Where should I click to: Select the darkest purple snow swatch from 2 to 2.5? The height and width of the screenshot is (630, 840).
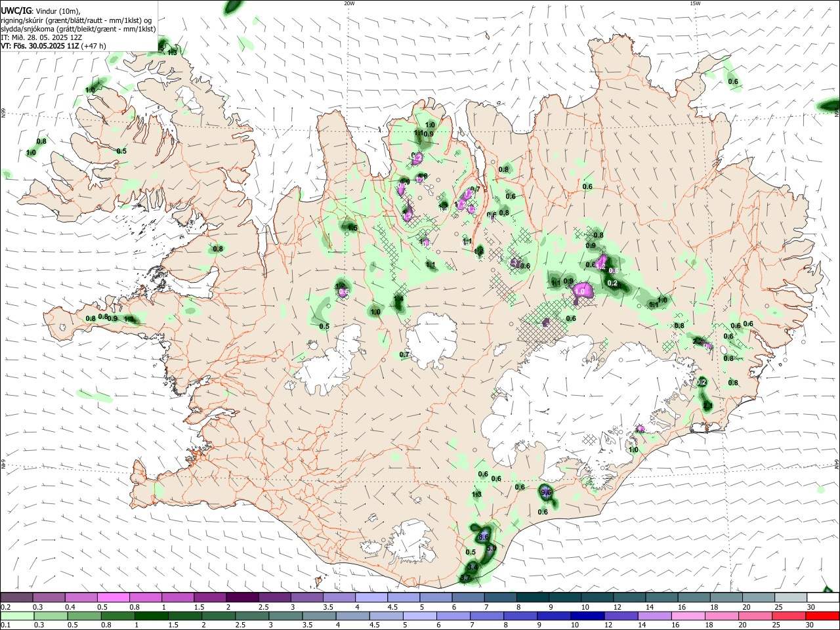click(x=242, y=598)
